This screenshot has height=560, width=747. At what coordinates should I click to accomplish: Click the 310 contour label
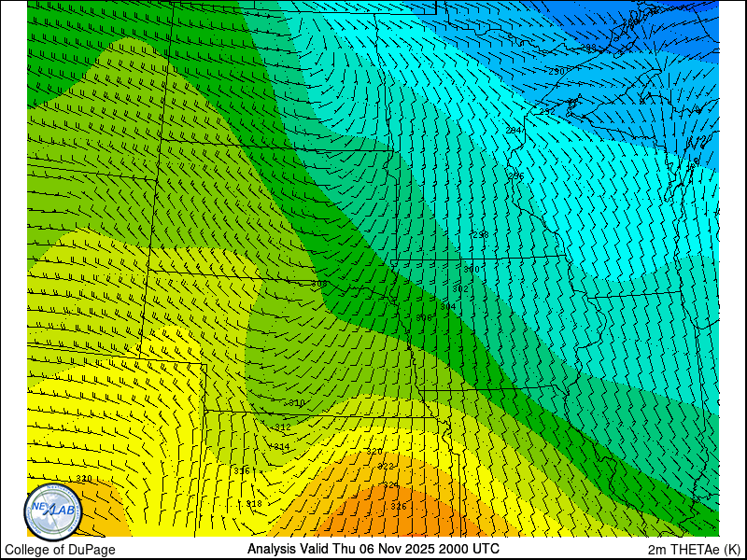tap(296, 403)
